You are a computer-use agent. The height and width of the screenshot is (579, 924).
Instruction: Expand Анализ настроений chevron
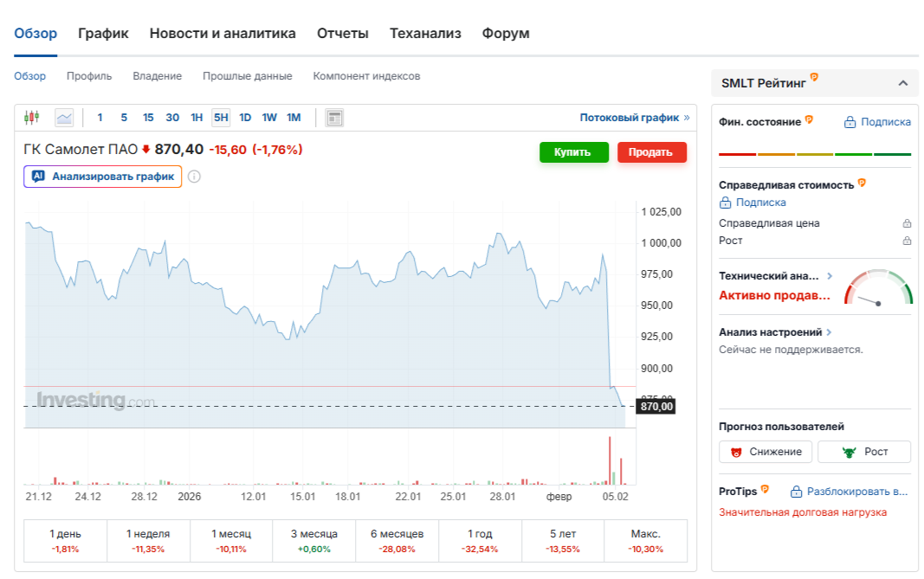click(x=829, y=332)
